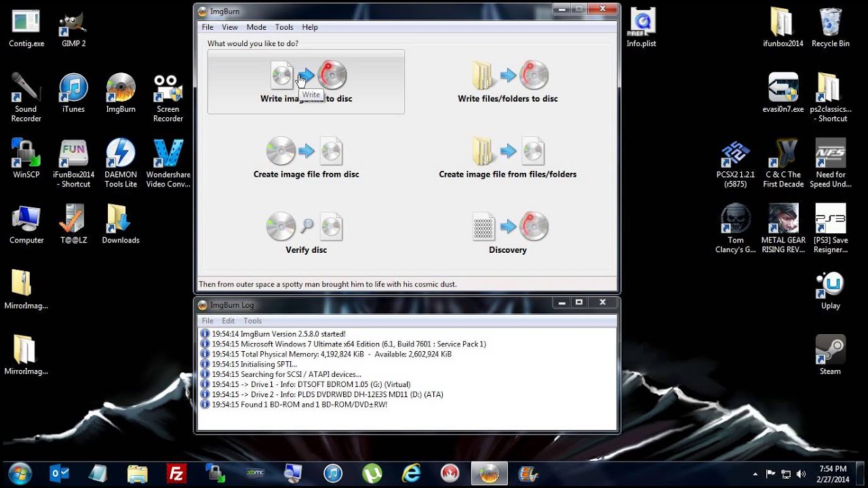Screen dimensions: 868x488
Task: Select Need for Speed Underground icon
Action: [x=831, y=163]
